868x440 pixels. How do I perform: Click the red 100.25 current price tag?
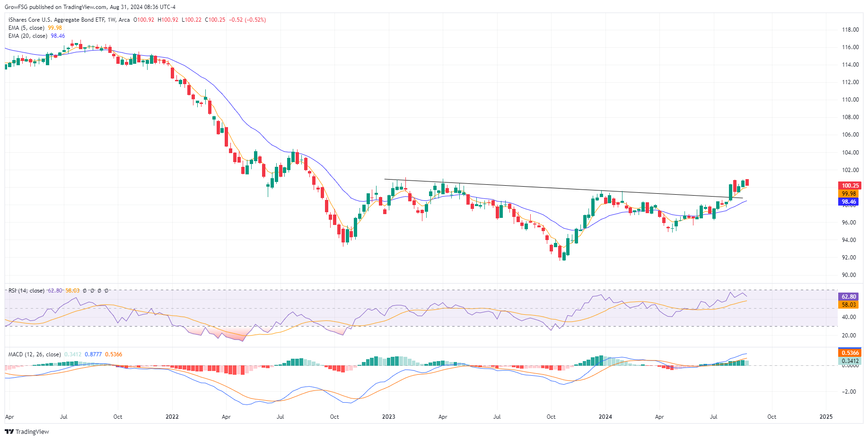click(850, 186)
